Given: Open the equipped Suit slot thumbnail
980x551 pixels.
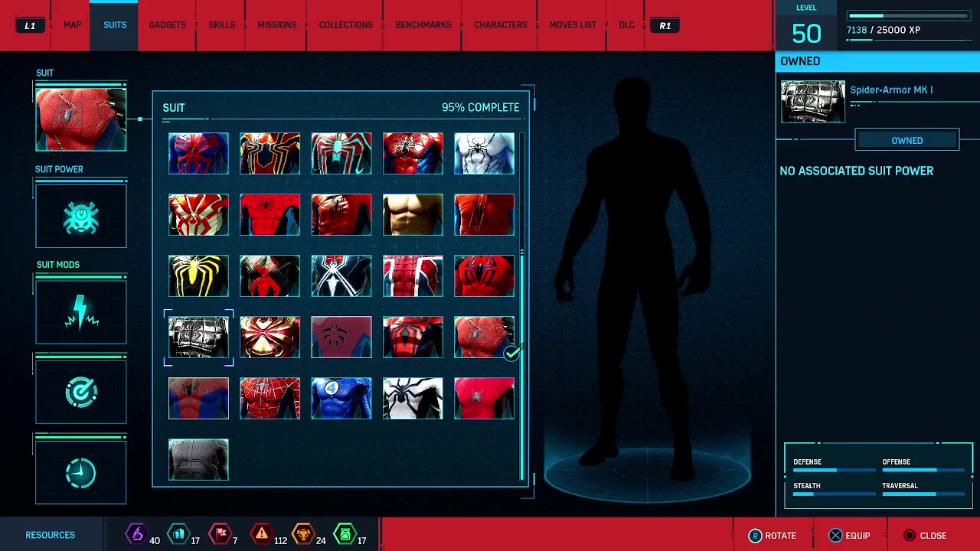Looking at the screenshot, I should pos(81,119).
